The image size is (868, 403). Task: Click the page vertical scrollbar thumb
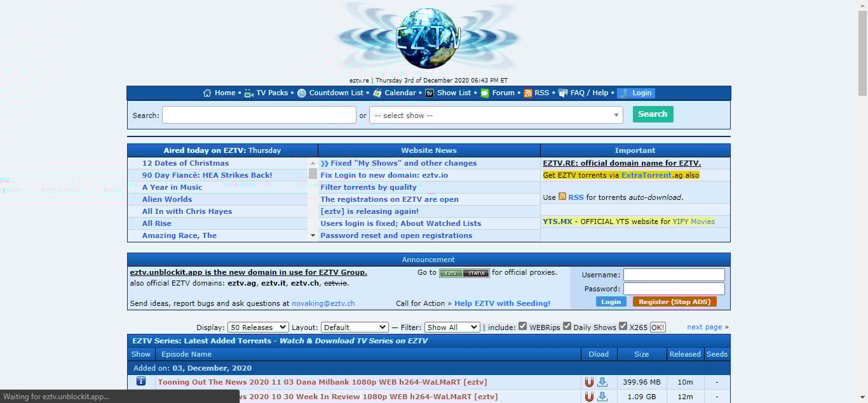[x=862, y=53]
